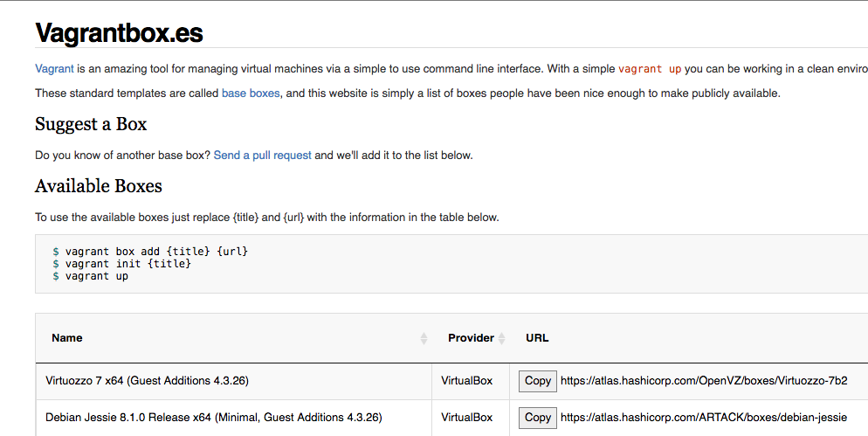Copy the Debian Jessie 8.1.0 box URL
The width and height of the screenshot is (868, 436).
pos(538,418)
